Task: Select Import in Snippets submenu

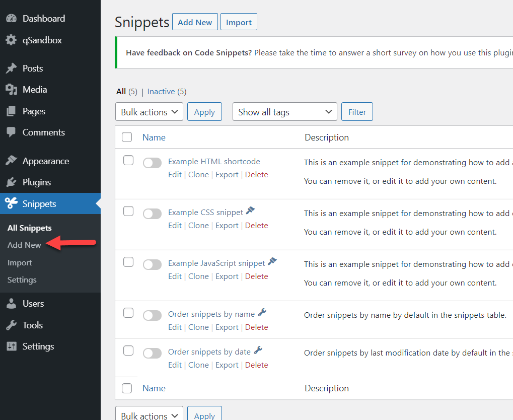Action: (20, 262)
